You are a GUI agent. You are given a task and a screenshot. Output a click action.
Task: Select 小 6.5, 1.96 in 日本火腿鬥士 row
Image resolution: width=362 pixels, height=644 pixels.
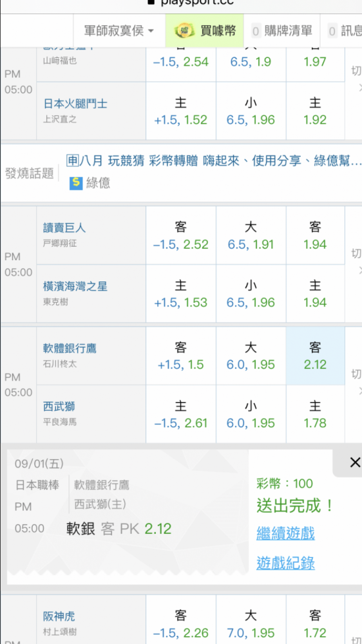(x=251, y=111)
